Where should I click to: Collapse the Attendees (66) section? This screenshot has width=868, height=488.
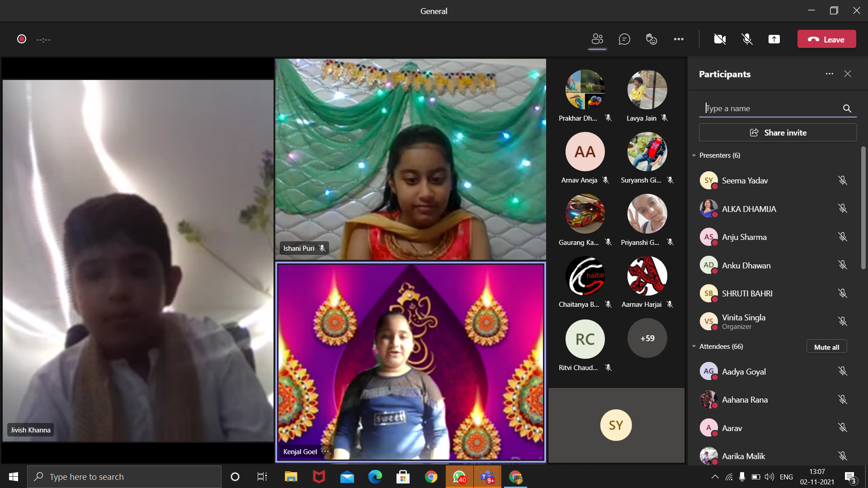pos(694,347)
